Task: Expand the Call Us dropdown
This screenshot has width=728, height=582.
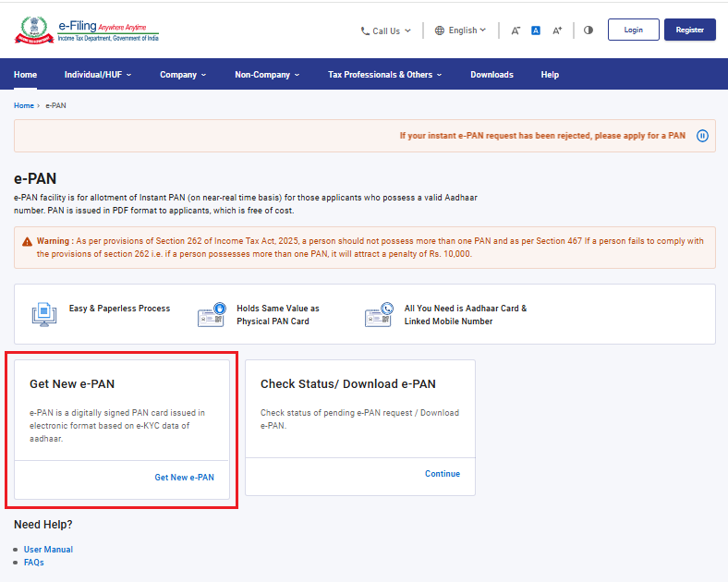Action: [x=386, y=31]
